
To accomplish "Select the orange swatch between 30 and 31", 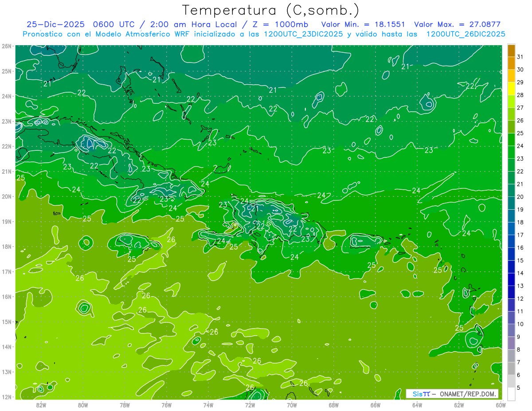I will point(511,63).
